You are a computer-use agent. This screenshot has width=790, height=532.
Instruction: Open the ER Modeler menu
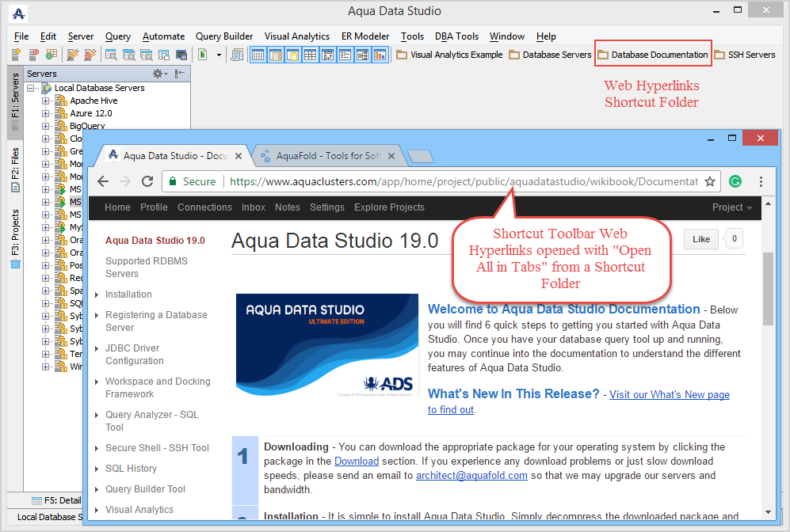coord(365,36)
